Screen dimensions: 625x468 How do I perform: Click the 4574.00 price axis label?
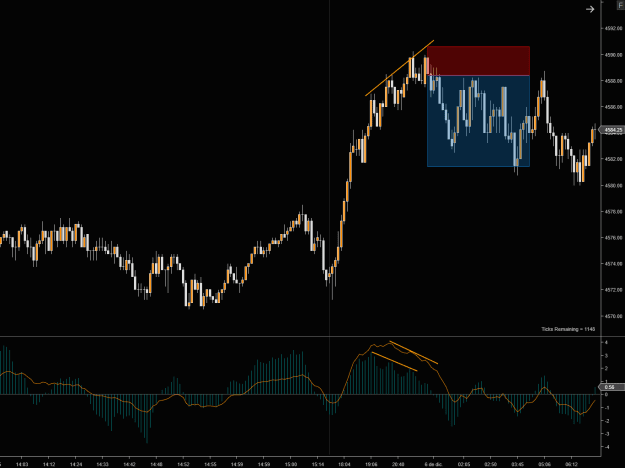613,264
